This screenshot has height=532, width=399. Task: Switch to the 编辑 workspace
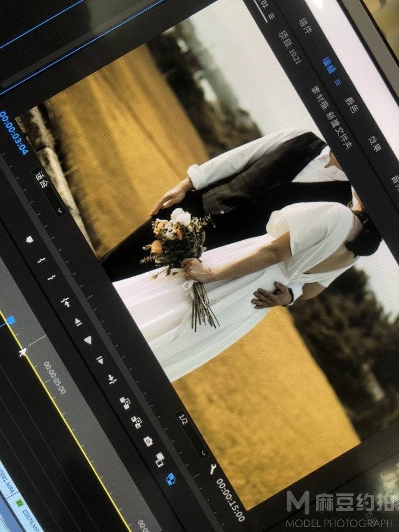tap(328, 65)
